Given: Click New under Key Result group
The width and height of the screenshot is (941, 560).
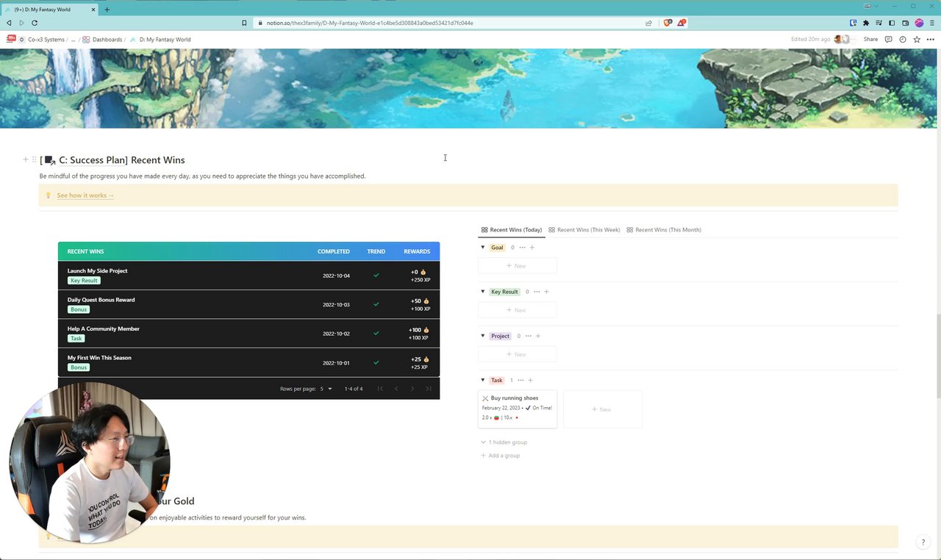Looking at the screenshot, I should pyautogui.click(x=517, y=310).
